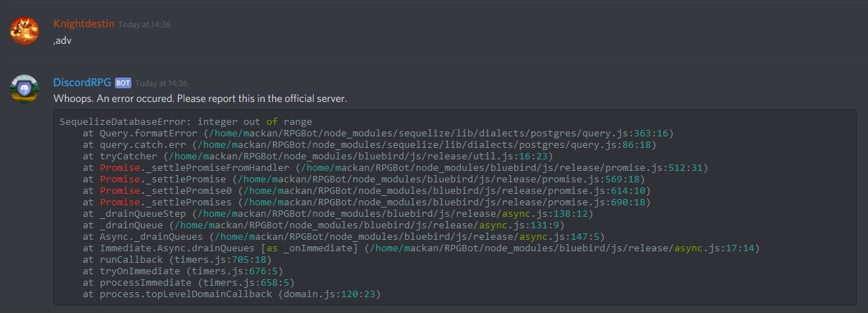Image resolution: width=868 pixels, height=313 pixels.
Task: Select the ',adv' command message
Action: [62, 40]
